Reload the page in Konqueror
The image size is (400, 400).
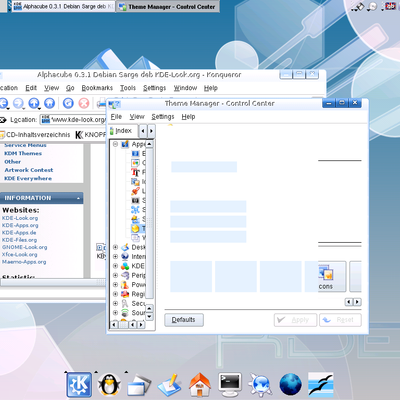[68, 103]
